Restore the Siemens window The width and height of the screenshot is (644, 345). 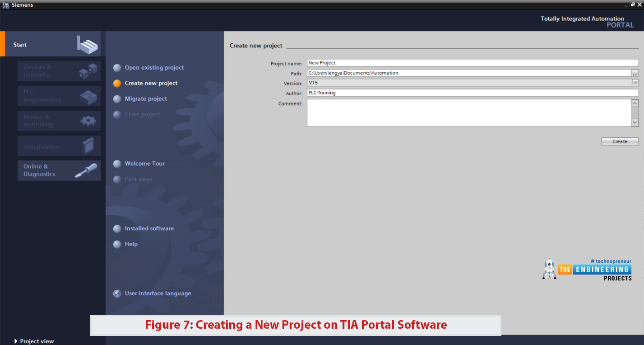633,4
